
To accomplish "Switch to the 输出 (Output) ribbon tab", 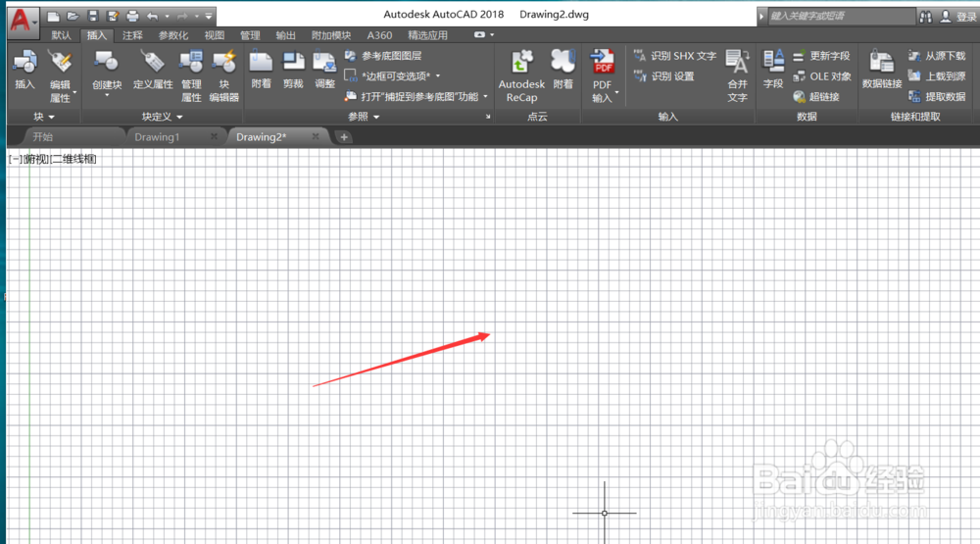I will tap(285, 35).
